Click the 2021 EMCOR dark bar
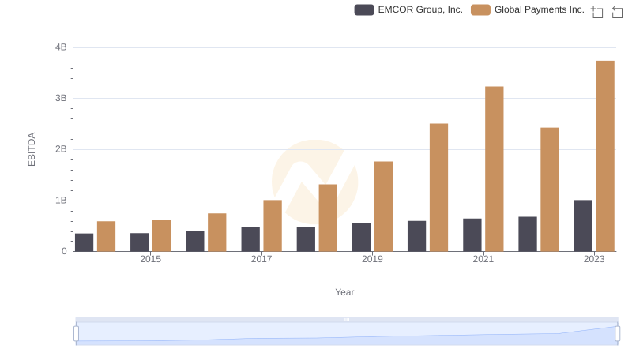Viewport: 632px width, 364px height. tap(472, 235)
